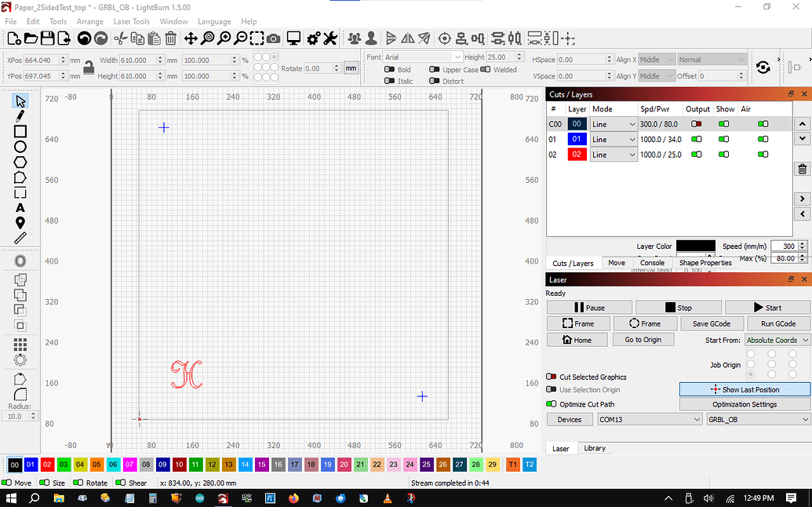Toggle Air switch for layer 02
The height and width of the screenshot is (507, 812).
coord(763,155)
